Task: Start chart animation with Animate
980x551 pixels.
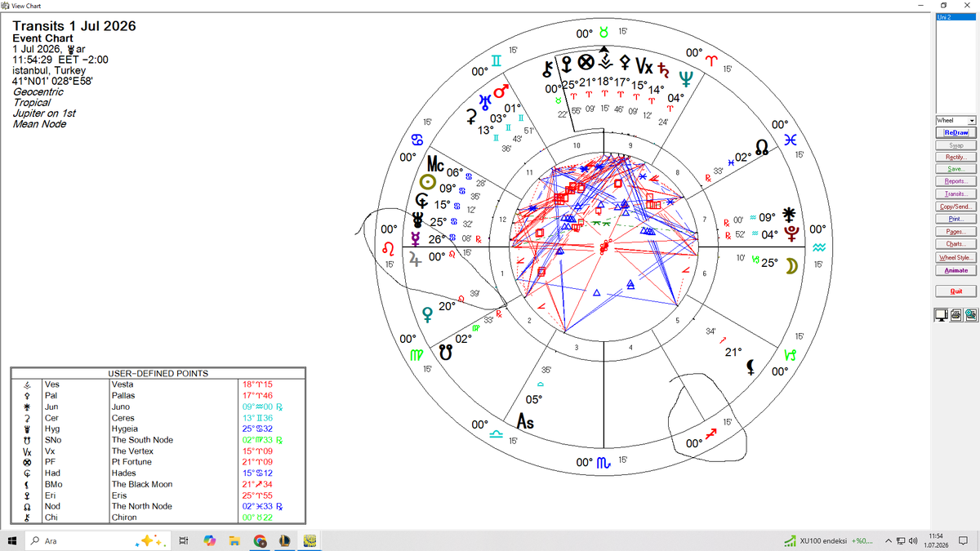Action: 955,270
